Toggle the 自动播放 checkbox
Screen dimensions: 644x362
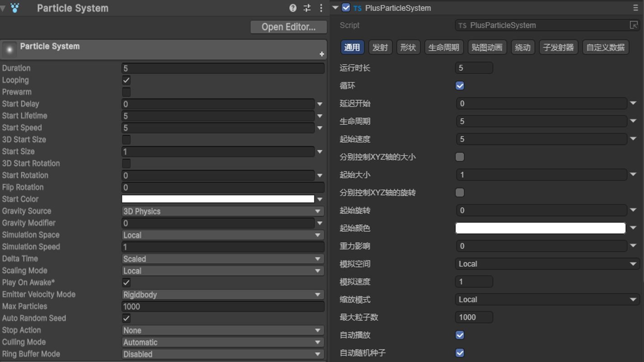coord(460,335)
